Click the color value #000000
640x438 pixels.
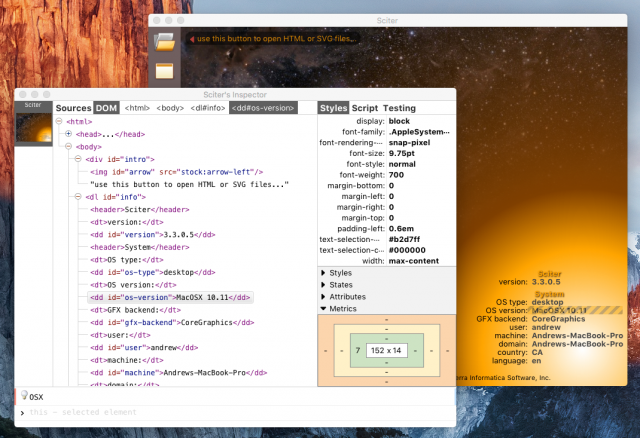407,250
